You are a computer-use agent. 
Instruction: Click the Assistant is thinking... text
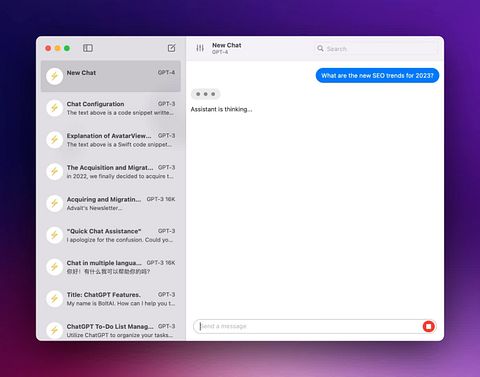(221, 109)
